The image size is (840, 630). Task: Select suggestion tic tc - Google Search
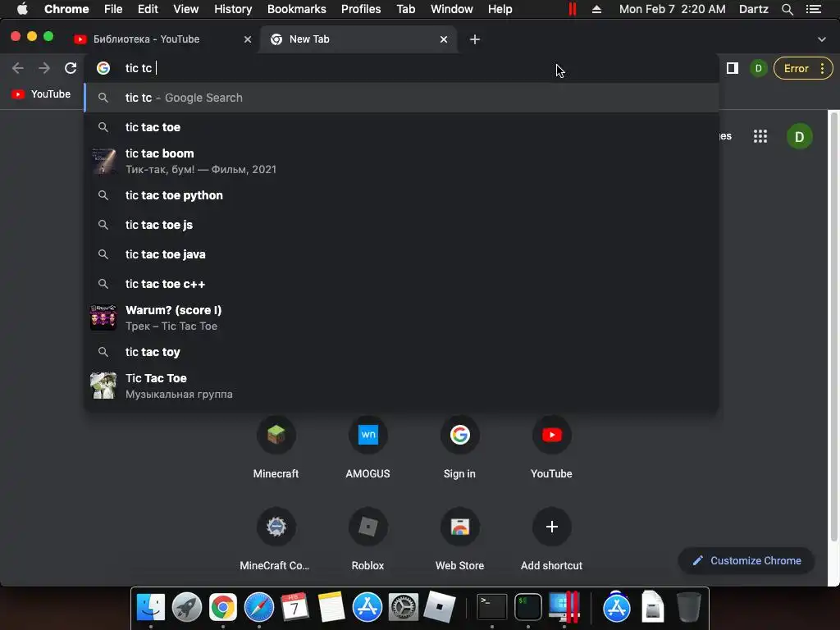401,98
